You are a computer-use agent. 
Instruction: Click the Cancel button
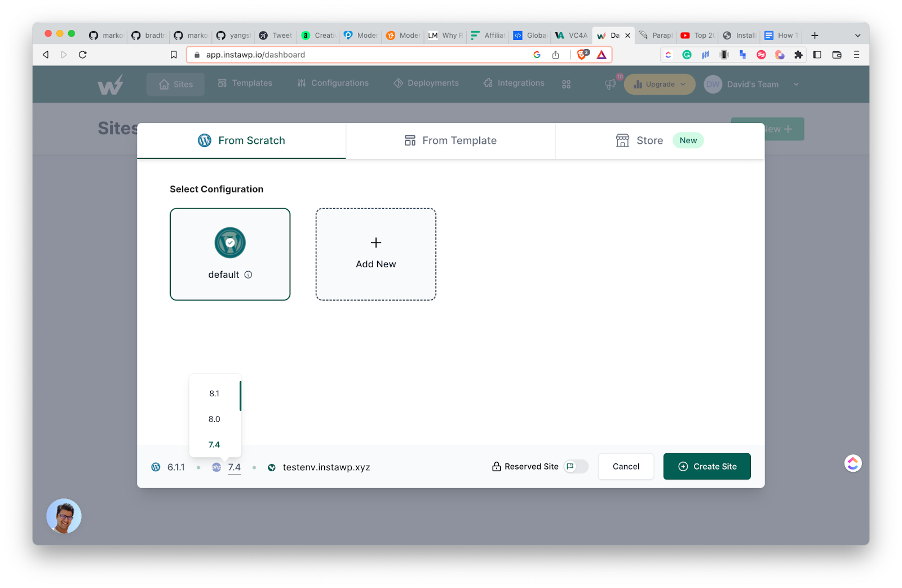click(x=626, y=467)
